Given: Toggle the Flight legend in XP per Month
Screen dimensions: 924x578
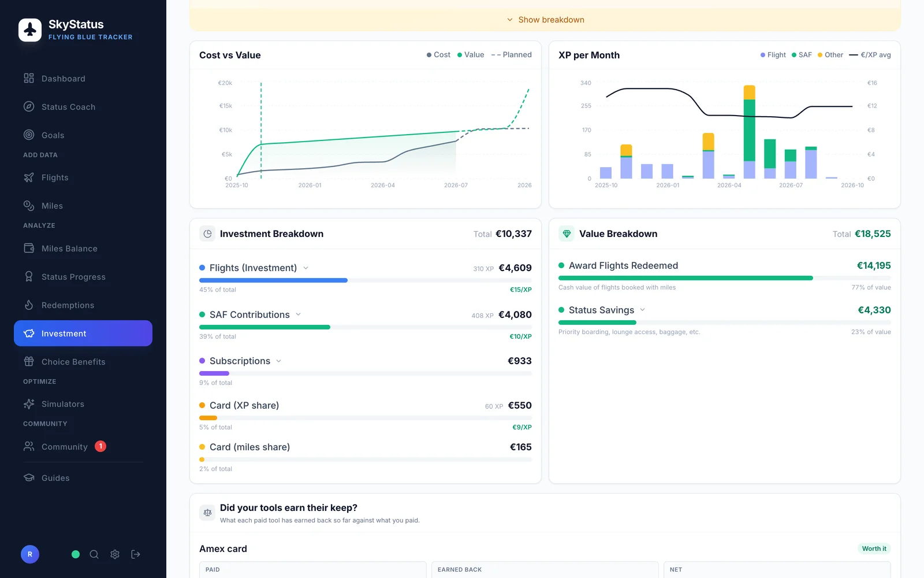Looking at the screenshot, I should [773, 55].
